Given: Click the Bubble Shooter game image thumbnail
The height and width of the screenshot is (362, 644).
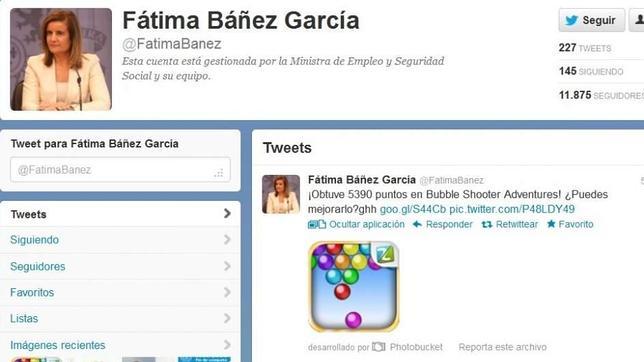Looking at the screenshot, I should point(354,286).
